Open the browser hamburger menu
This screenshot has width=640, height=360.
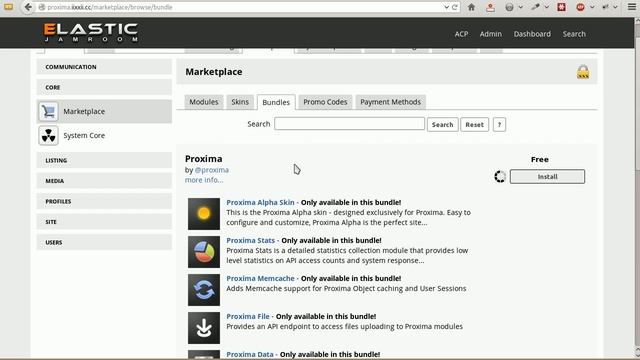point(632,7)
